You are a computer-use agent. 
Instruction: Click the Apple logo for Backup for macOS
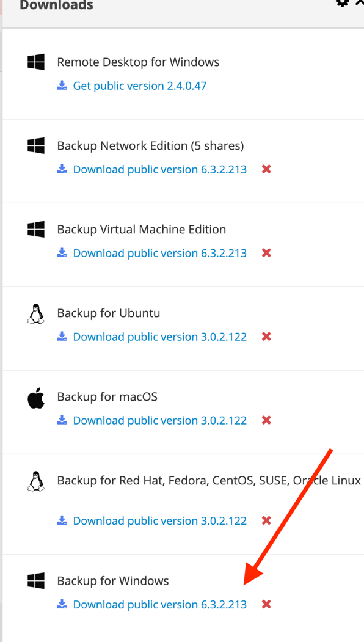36,398
